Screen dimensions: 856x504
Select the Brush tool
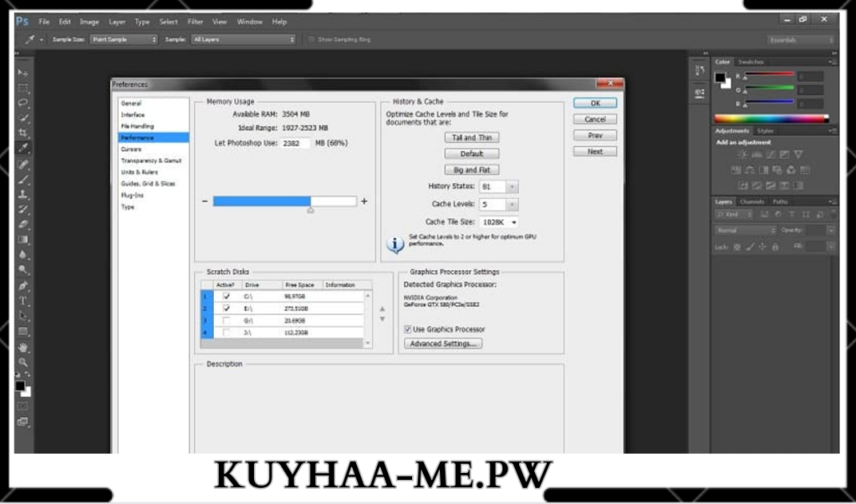click(x=23, y=180)
